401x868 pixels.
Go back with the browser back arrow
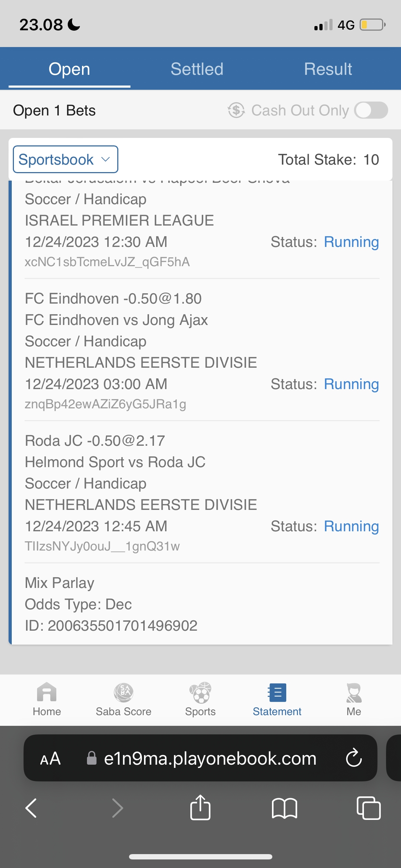tap(31, 808)
